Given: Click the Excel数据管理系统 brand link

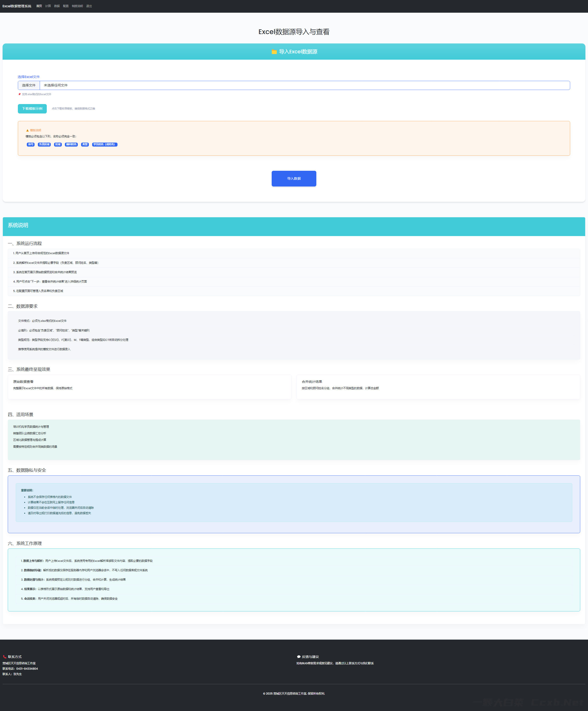Looking at the screenshot, I should coord(17,6).
